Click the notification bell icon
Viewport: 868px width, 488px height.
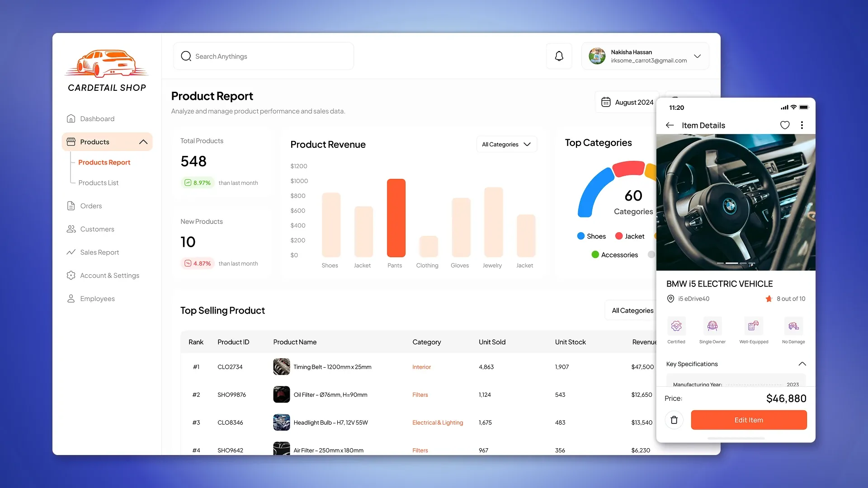pyautogui.click(x=559, y=56)
